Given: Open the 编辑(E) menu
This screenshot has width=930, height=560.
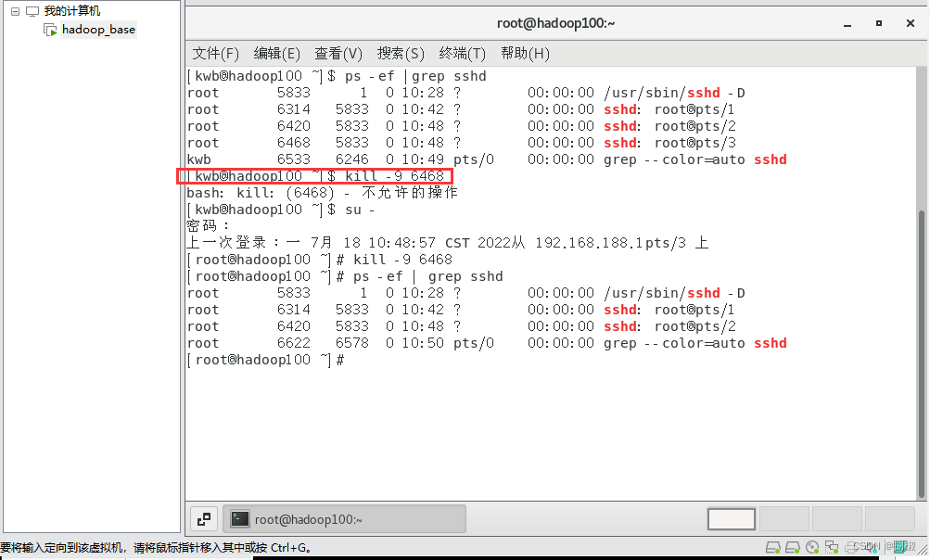Looking at the screenshot, I should coord(276,54).
